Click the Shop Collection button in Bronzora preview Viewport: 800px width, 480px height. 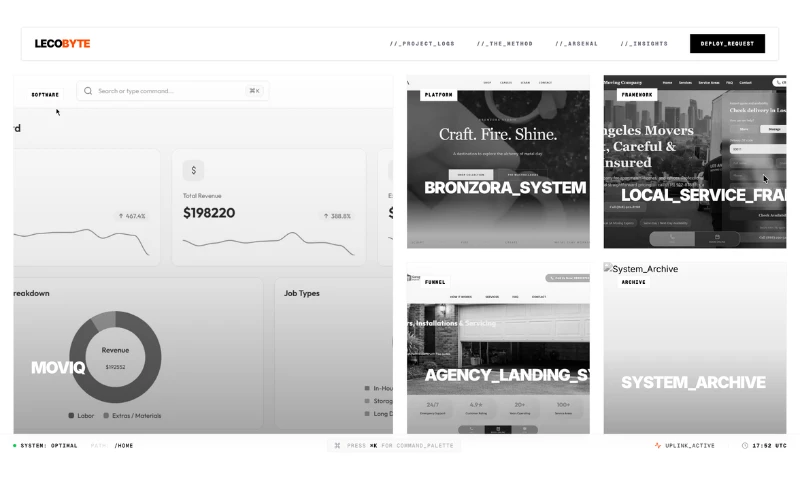click(471, 174)
